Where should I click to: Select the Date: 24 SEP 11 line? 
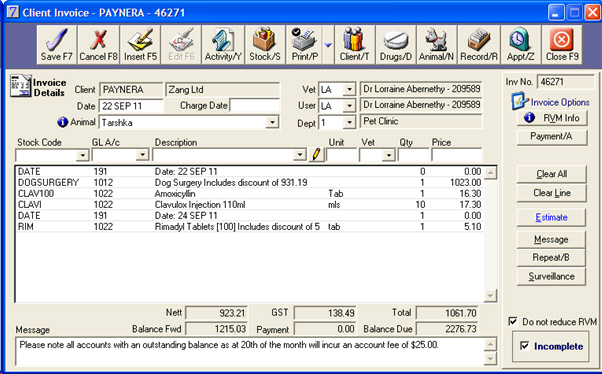click(250, 215)
